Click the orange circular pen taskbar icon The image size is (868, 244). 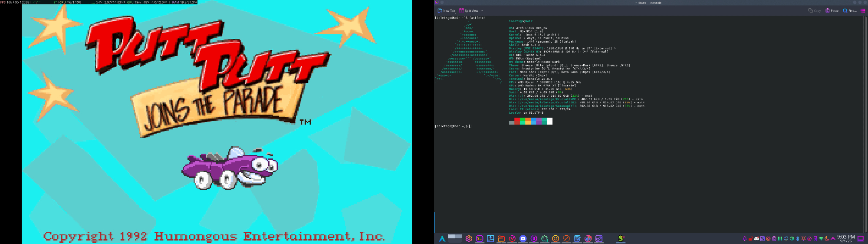[566, 238]
